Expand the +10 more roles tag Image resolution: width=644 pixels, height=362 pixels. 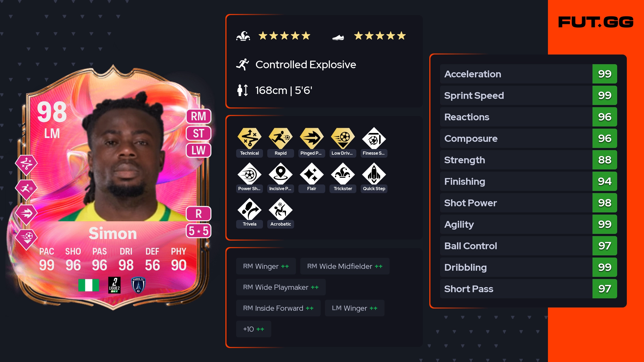[254, 329]
